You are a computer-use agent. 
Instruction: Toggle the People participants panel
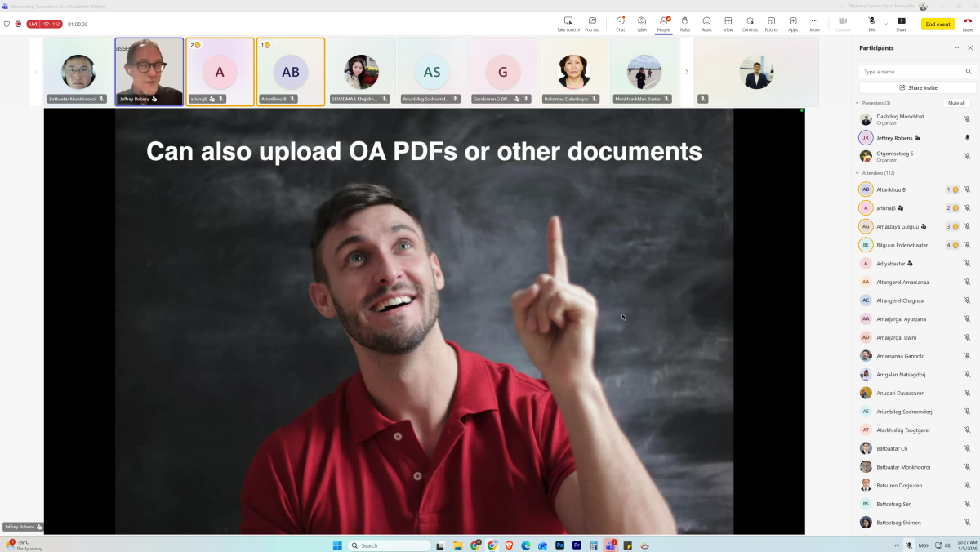tap(663, 23)
